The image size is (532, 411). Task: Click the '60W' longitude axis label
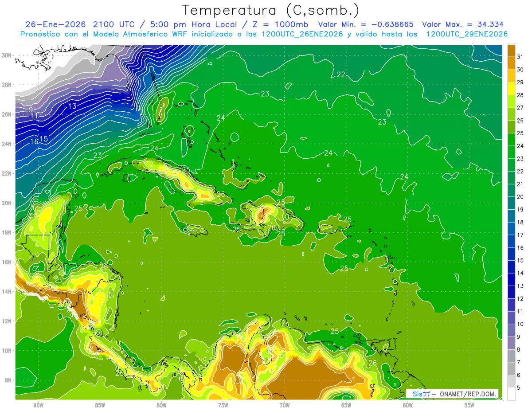pos(407,405)
